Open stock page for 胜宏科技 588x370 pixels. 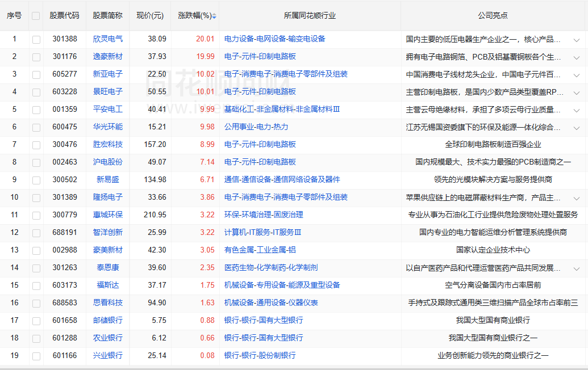coord(107,144)
